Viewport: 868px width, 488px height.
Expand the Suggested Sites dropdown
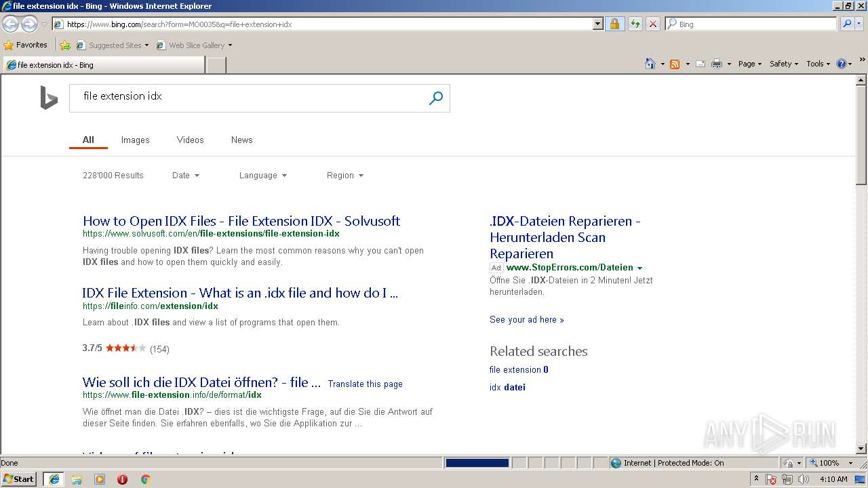click(146, 45)
